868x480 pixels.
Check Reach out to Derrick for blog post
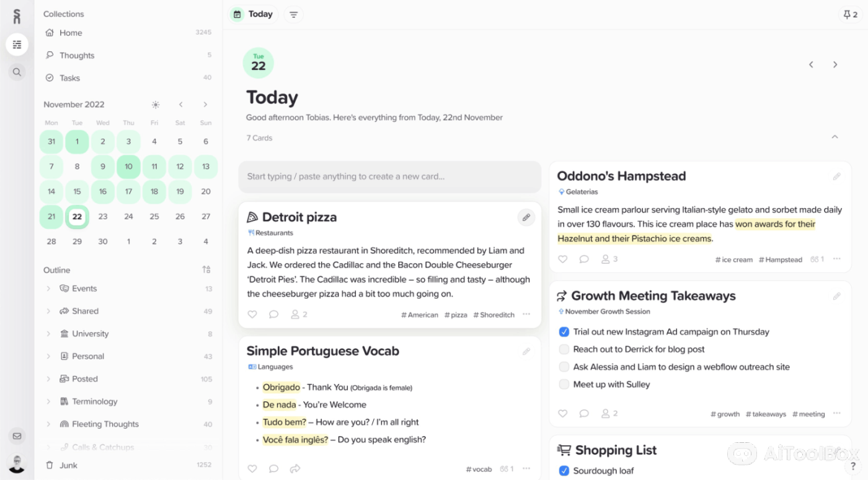tap(564, 349)
